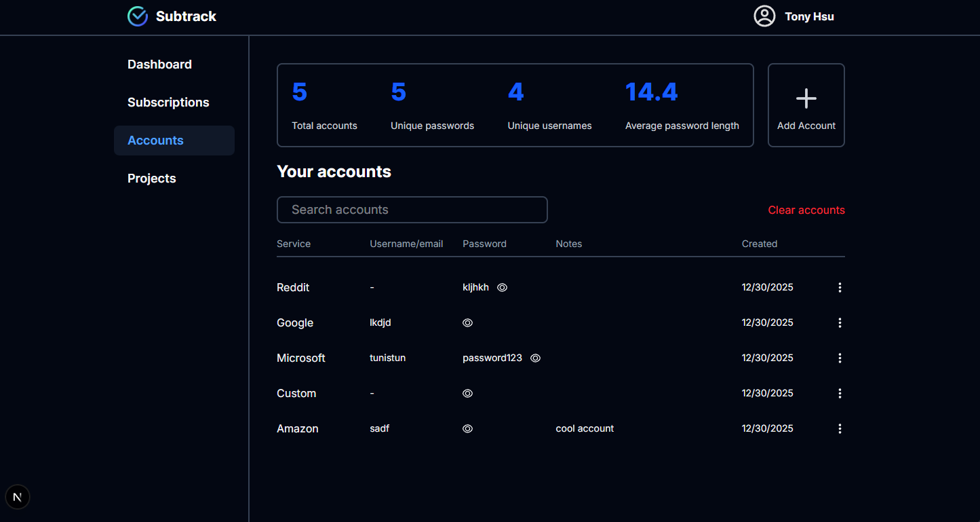Click the Next.js dev tools badge
The height and width of the screenshot is (522, 980).
click(18, 497)
